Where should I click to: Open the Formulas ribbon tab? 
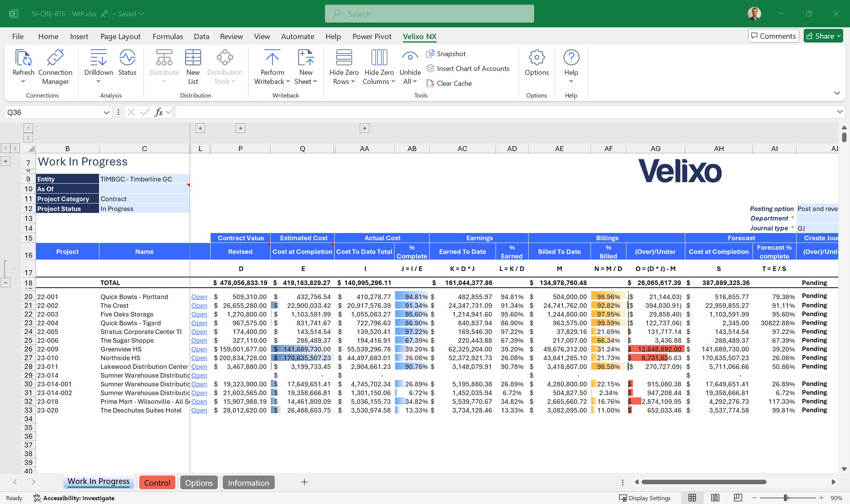[168, 36]
